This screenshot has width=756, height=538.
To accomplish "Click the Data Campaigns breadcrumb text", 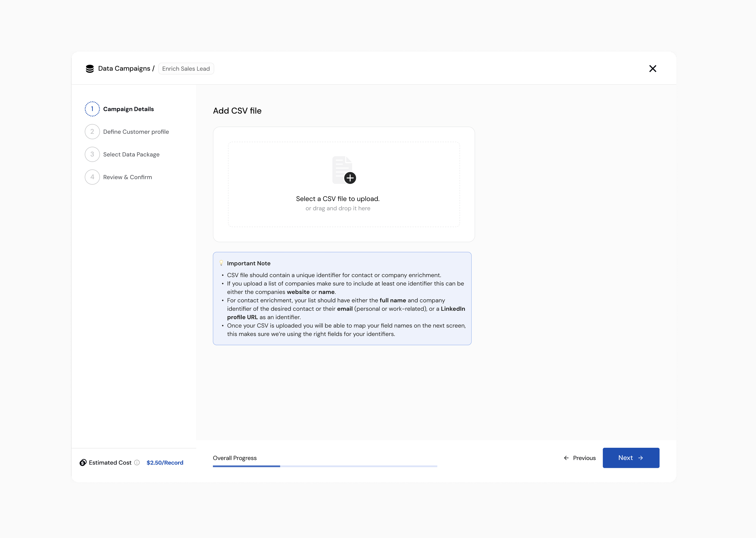I will tap(124, 69).
